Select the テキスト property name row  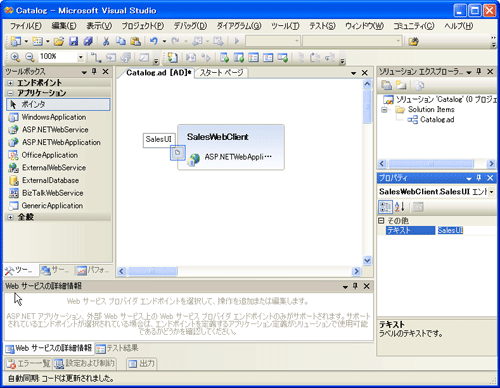click(x=410, y=230)
